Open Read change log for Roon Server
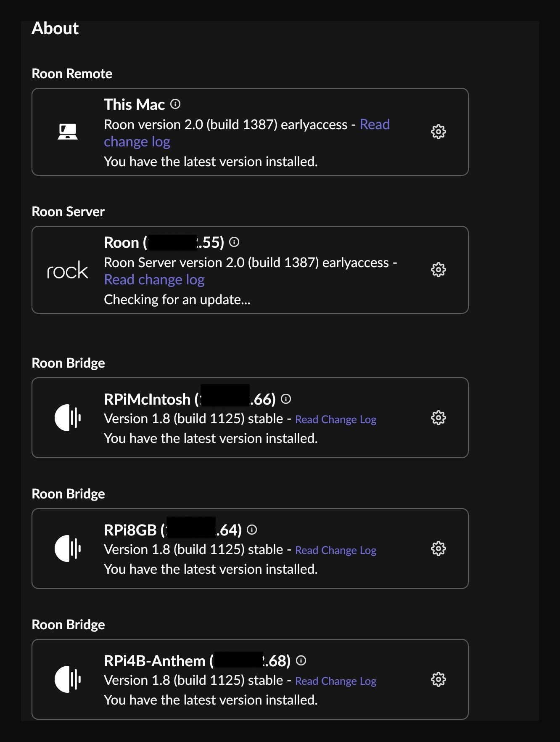Image resolution: width=560 pixels, height=742 pixels. [154, 280]
